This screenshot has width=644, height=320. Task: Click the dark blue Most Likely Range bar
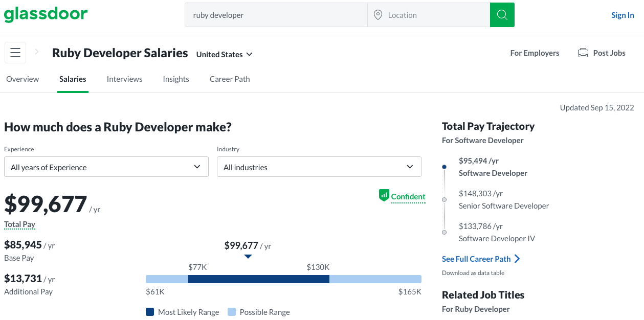(x=259, y=279)
